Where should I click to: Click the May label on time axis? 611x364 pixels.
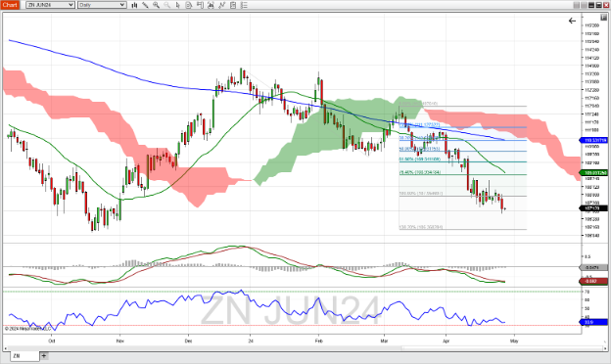point(514,341)
